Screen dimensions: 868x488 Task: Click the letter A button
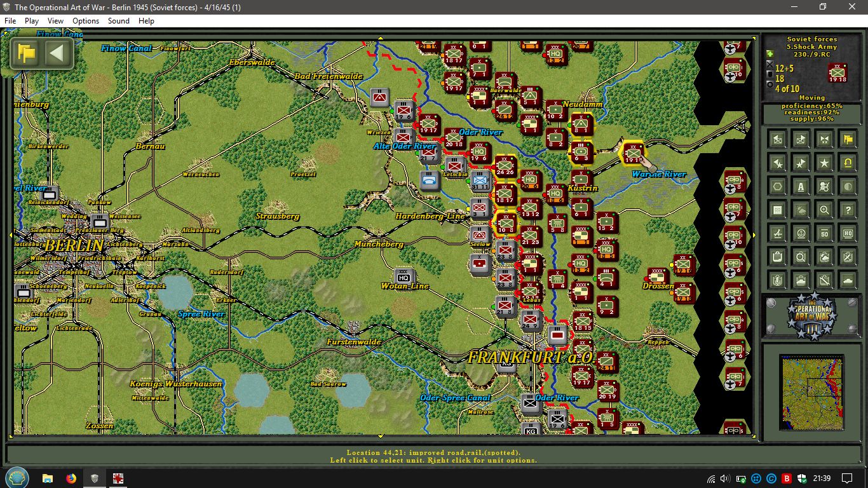(801, 186)
